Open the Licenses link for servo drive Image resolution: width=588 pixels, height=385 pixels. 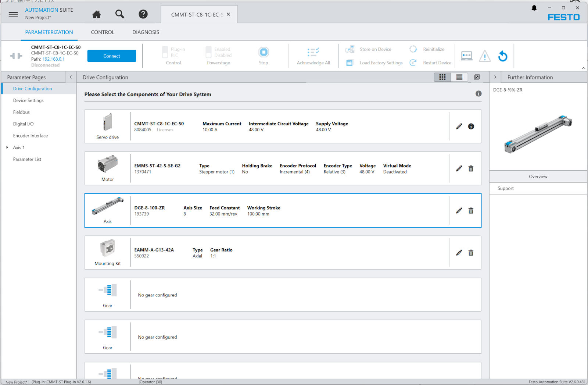point(165,130)
